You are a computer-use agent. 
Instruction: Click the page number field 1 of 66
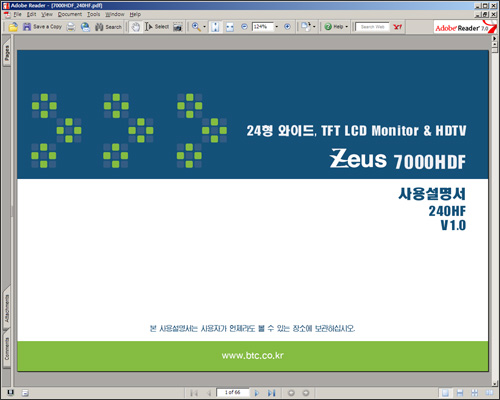[232, 392]
